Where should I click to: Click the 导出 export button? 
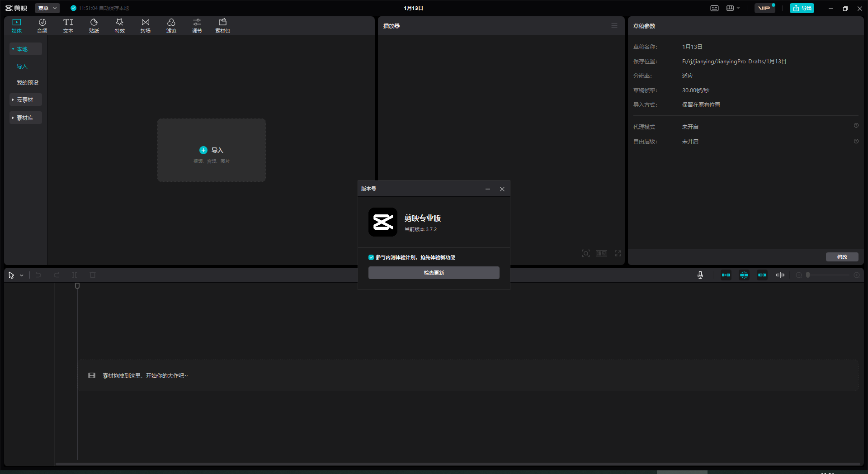pos(802,8)
